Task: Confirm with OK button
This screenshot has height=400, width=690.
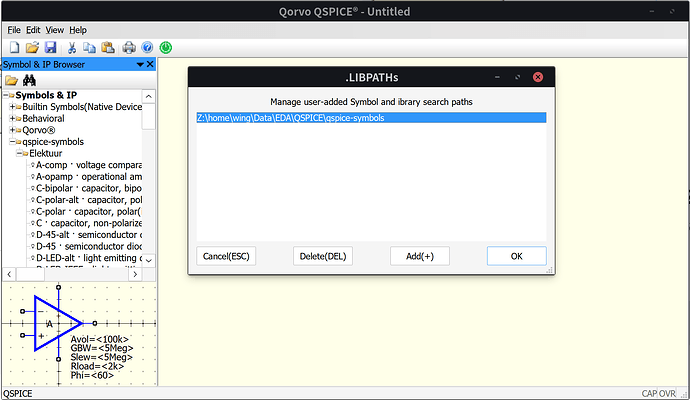Action: click(517, 256)
